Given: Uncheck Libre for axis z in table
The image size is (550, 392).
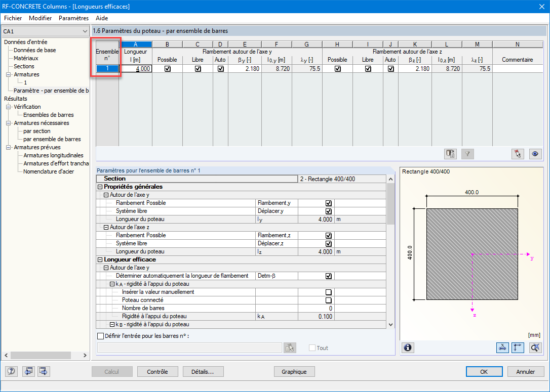Looking at the screenshot, I should click(368, 69).
